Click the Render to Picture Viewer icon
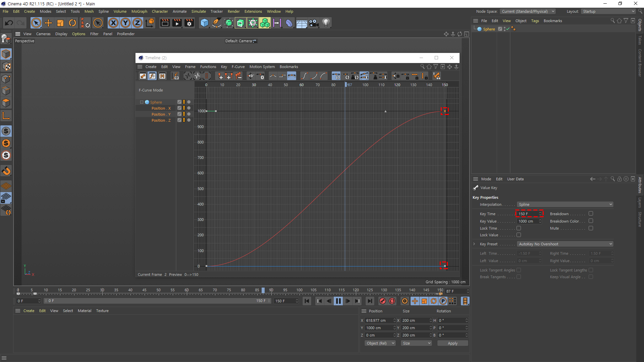The image size is (644, 362). pyautogui.click(x=177, y=23)
